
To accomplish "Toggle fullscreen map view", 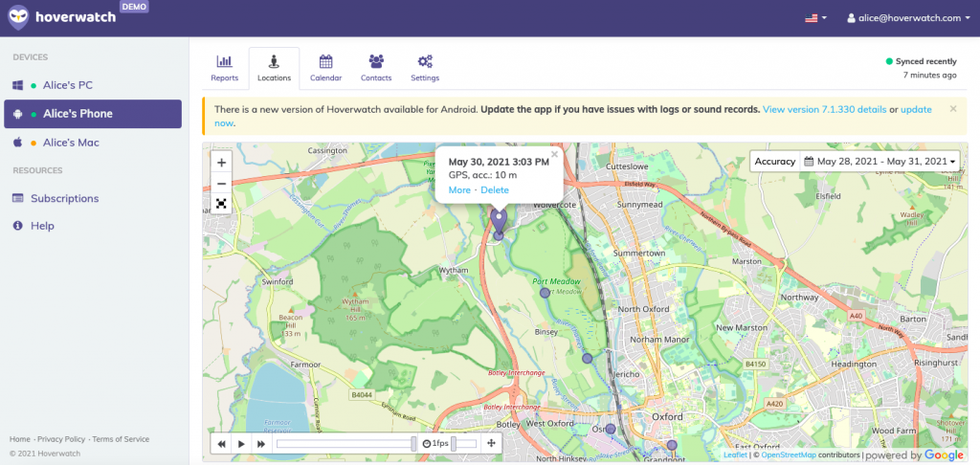I will [x=221, y=204].
